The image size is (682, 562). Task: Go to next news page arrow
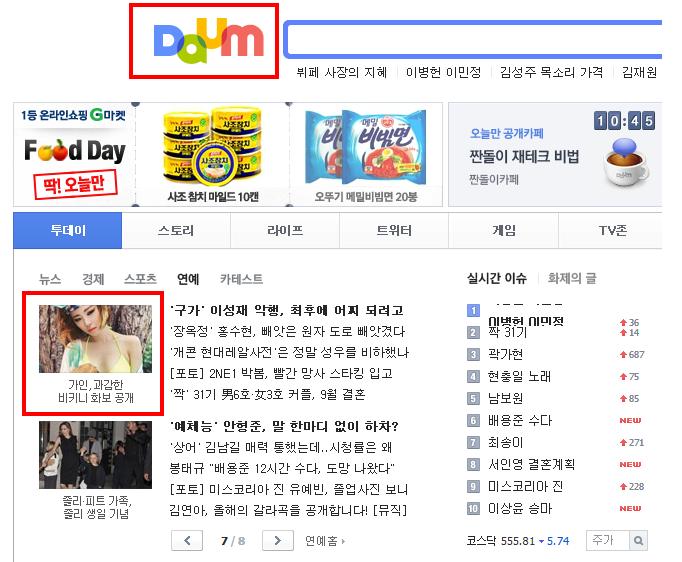pyautogui.click(x=277, y=541)
